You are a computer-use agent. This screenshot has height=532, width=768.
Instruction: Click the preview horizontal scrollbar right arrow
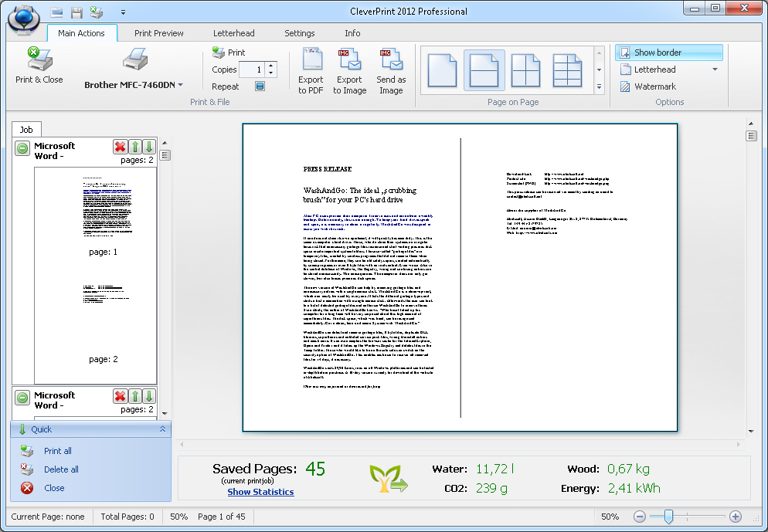pyautogui.click(x=739, y=445)
